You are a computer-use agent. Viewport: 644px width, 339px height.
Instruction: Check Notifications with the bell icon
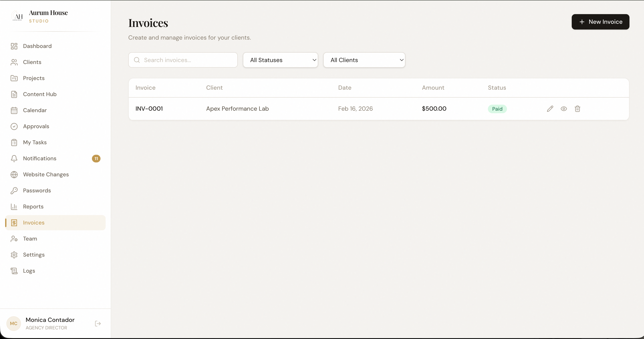tap(14, 158)
